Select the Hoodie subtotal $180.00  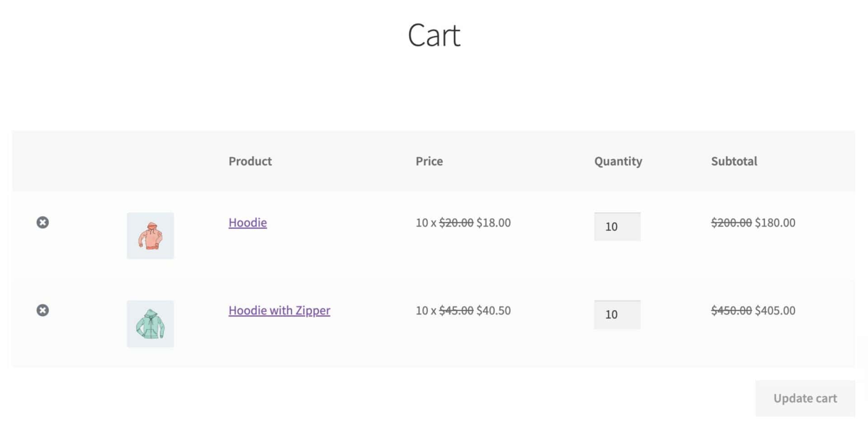pyautogui.click(x=775, y=223)
